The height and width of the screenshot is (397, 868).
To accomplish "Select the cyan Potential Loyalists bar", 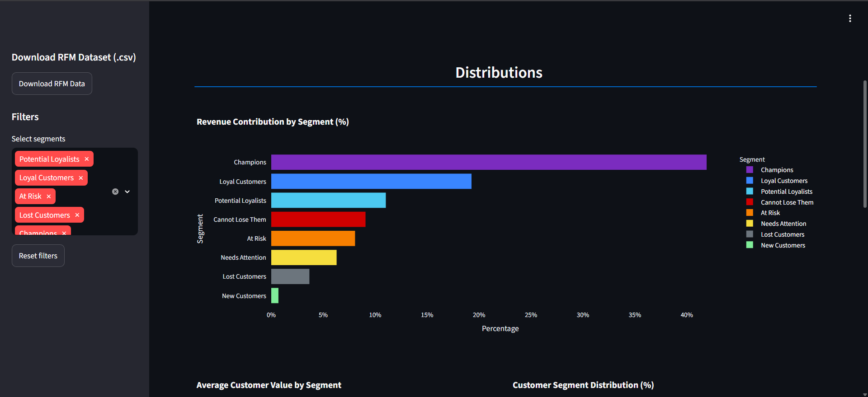I will pos(329,200).
